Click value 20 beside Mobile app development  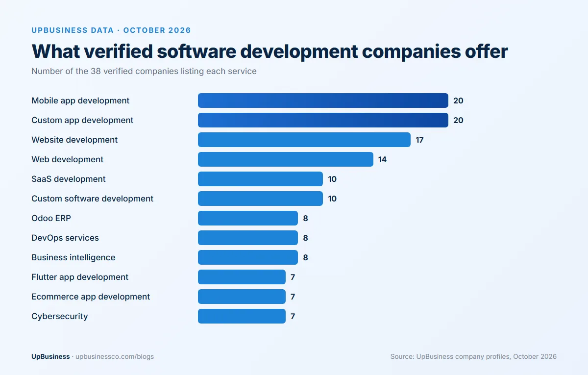458,100
